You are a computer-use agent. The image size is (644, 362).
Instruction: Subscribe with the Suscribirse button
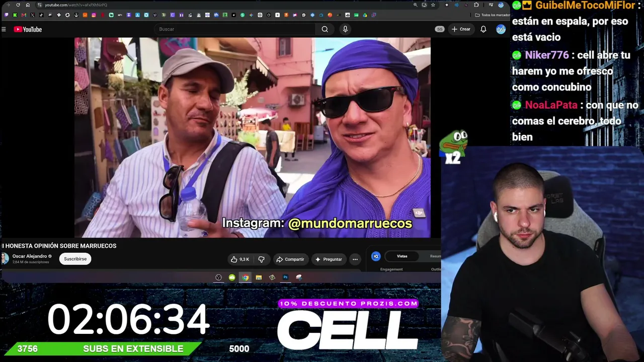pyautogui.click(x=75, y=259)
